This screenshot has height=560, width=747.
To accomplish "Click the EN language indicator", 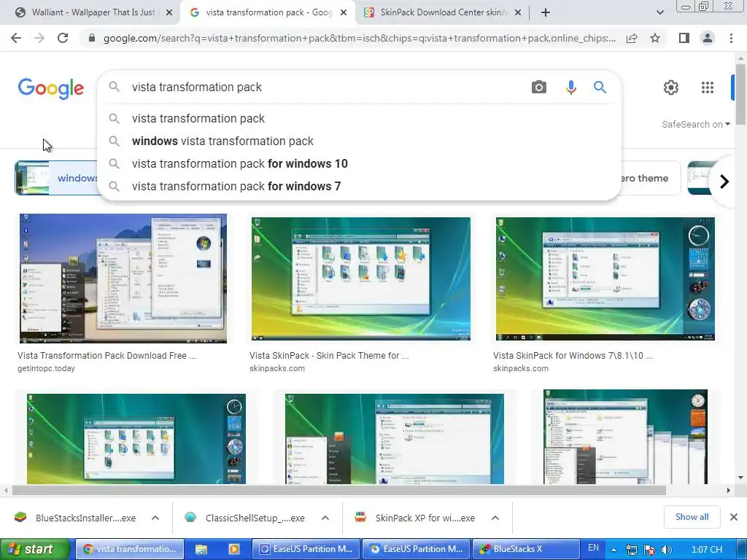I will pos(594,548).
